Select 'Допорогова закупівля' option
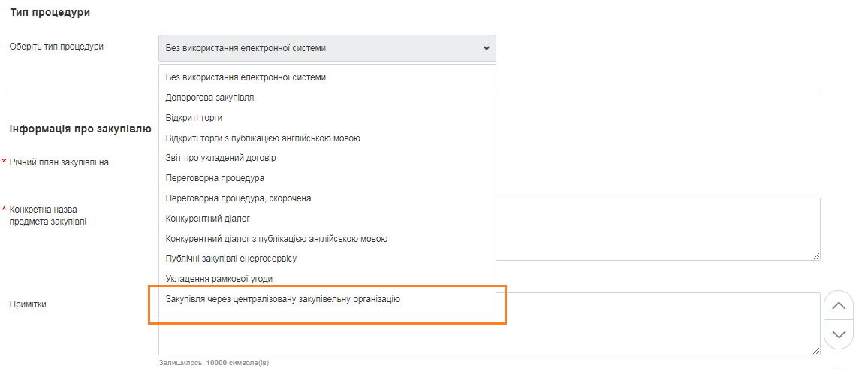868x369 pixels. 209,97
